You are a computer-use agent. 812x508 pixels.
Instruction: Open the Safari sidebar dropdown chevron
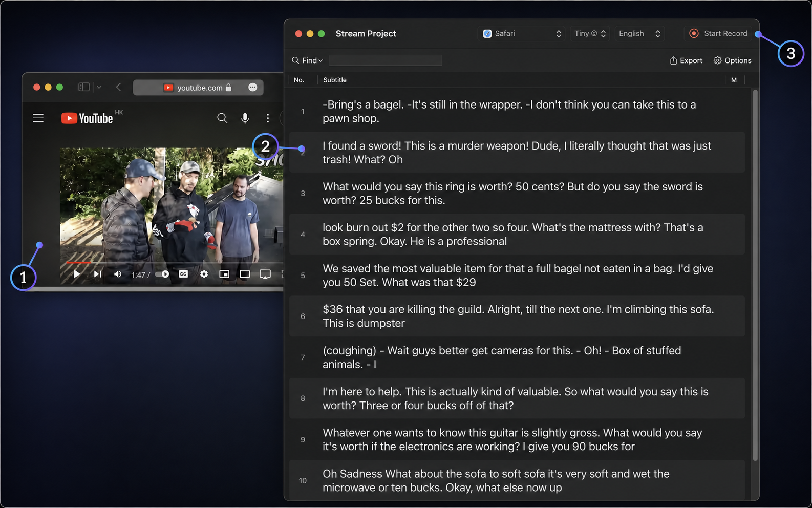tap(99, 87)
